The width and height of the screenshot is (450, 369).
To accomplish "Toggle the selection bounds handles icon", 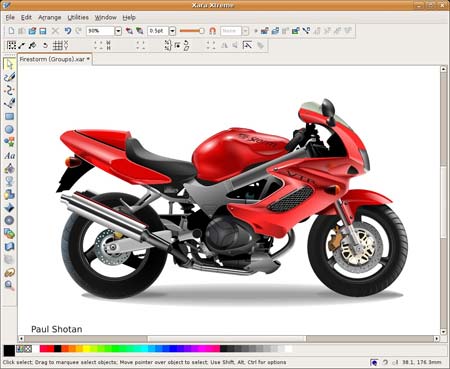I will tap(12, 45).
